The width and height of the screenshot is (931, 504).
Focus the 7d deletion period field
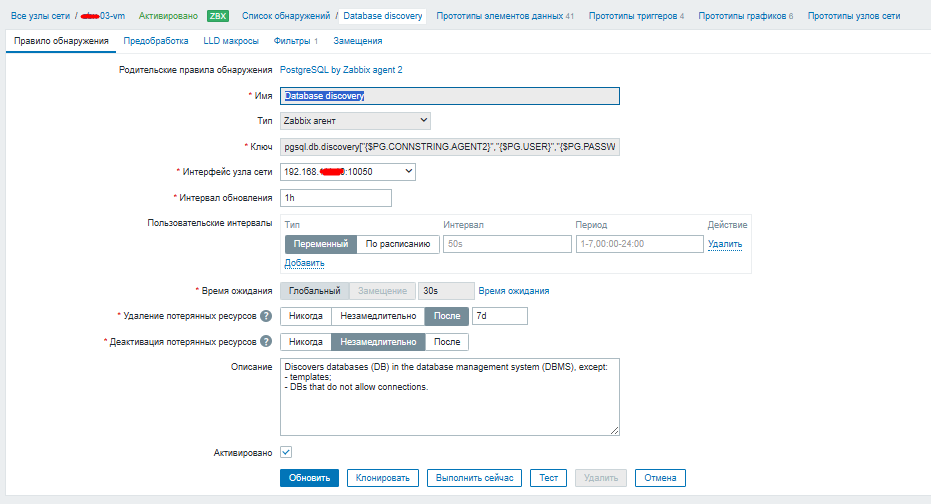tap(499, 316)
